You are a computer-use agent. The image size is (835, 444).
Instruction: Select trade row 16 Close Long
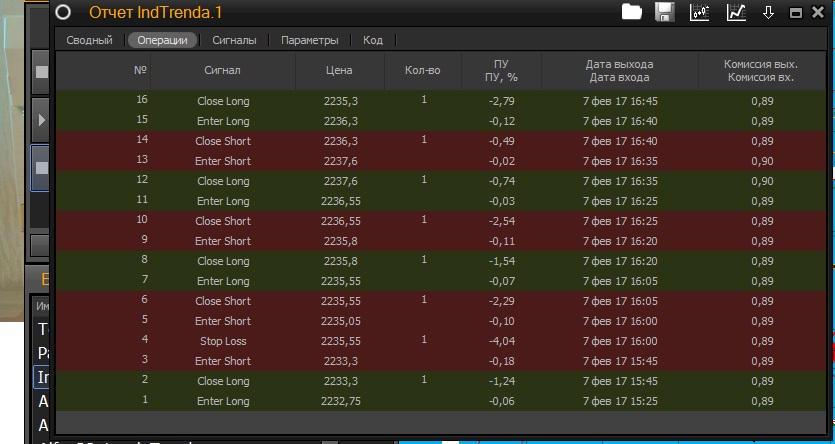click(222, 101)
